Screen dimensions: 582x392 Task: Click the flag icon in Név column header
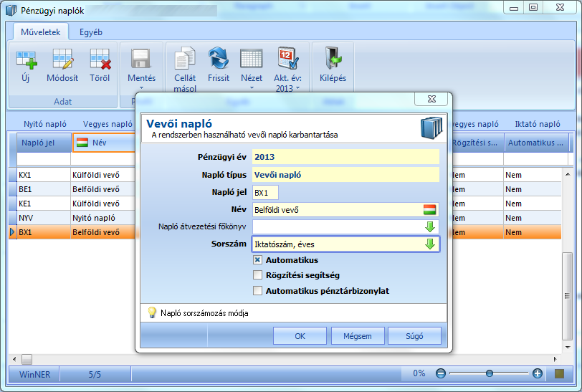(82, 143)
